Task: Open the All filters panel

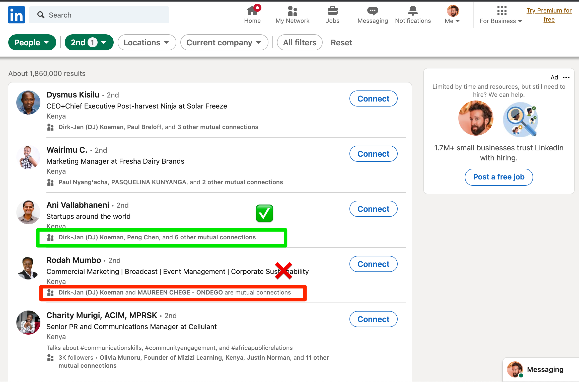Action: [x=300, y=42]
